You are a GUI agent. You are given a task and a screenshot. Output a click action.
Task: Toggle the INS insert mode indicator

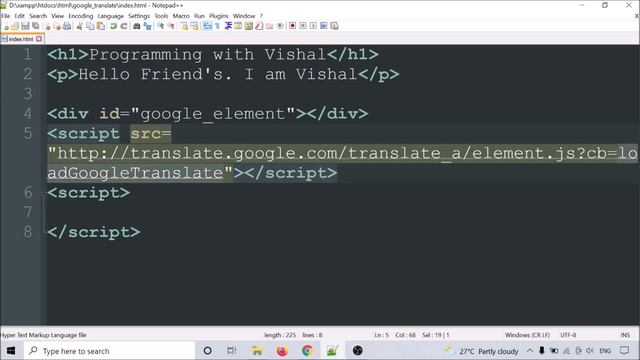[x=625, y=335]
